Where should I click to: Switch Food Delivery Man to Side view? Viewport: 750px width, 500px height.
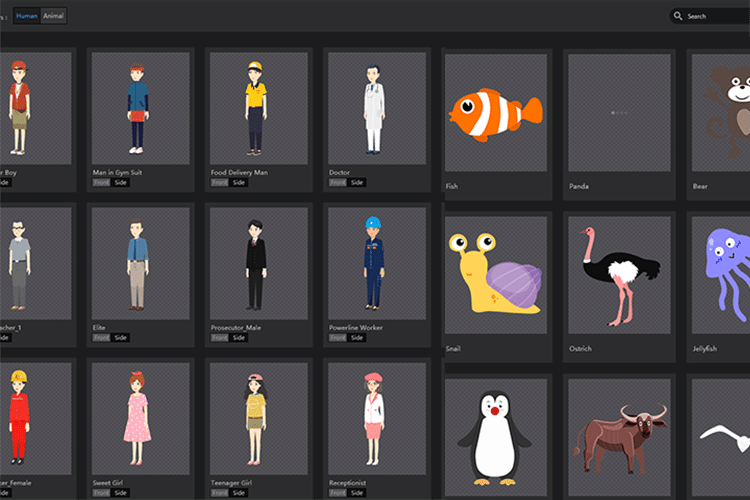239,183
